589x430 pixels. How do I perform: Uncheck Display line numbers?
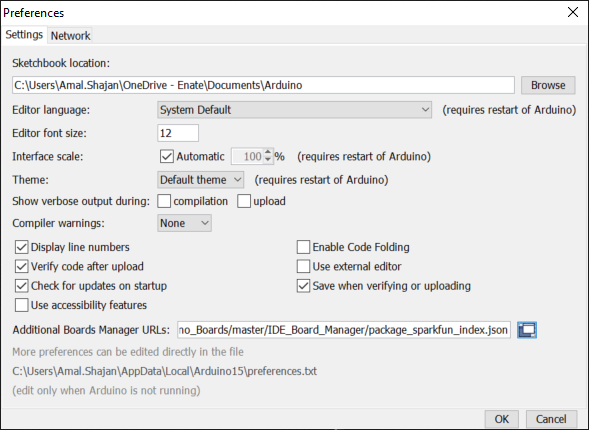pyautogui.click(x=21, y=247)
